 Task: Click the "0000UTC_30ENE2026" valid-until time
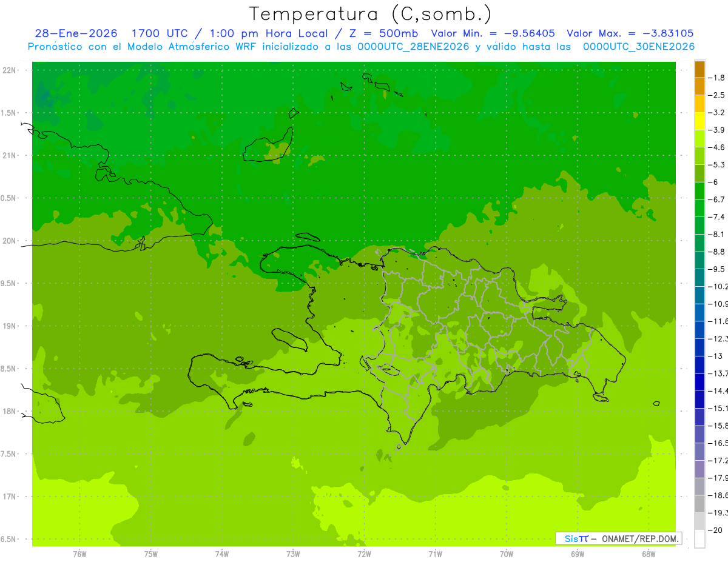pyautogui.click(x=639, y=47)
